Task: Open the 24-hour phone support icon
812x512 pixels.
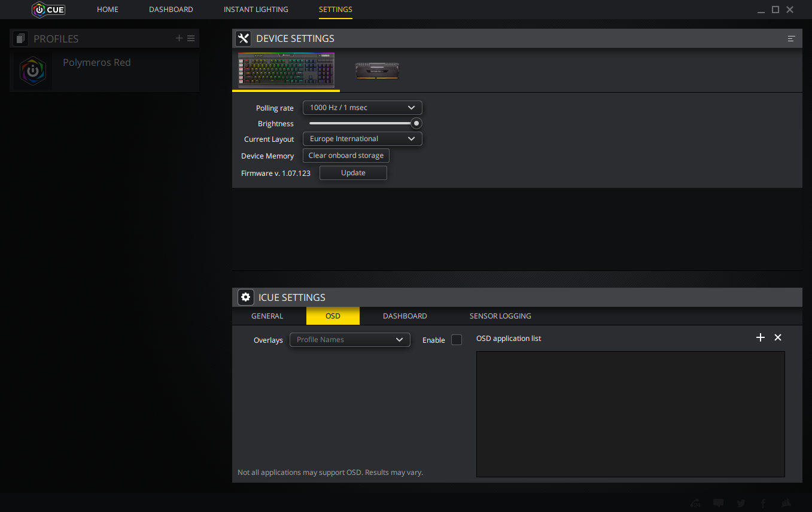Action: pyautogui.click(x=696, y=503)
